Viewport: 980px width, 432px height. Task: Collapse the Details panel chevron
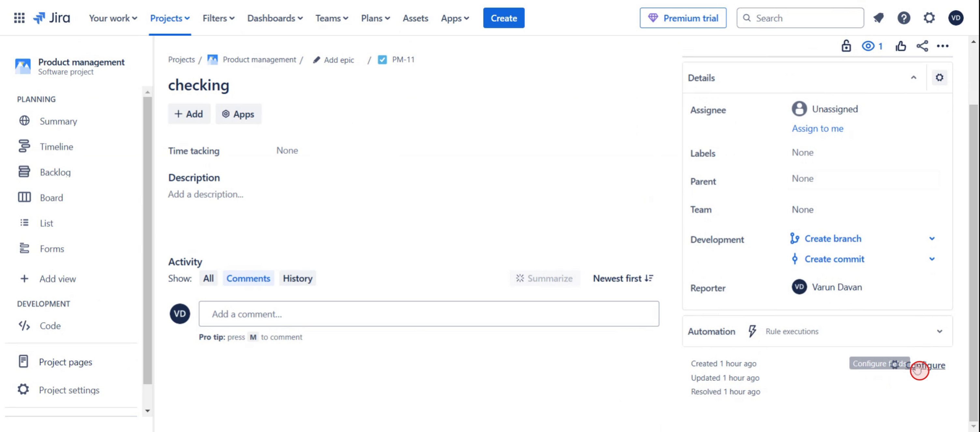tap(914, 78)
